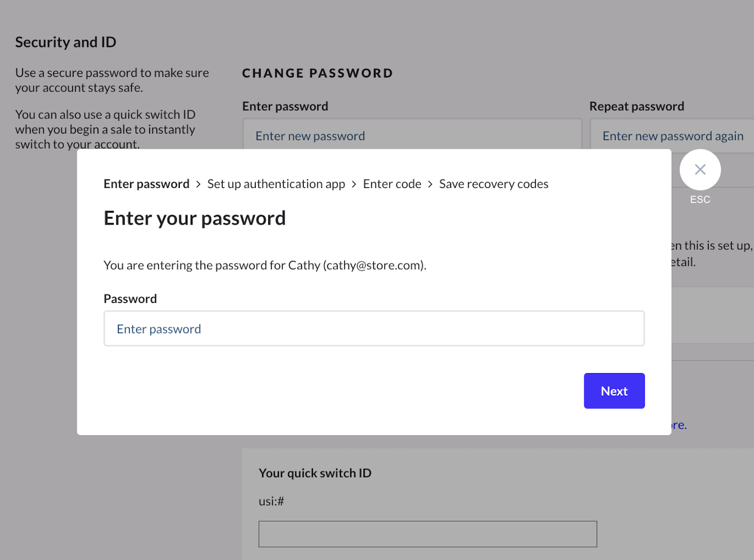Click the ESC label under the close icon
The height and width of the screenshot is (560, 754).
[700, 200]
